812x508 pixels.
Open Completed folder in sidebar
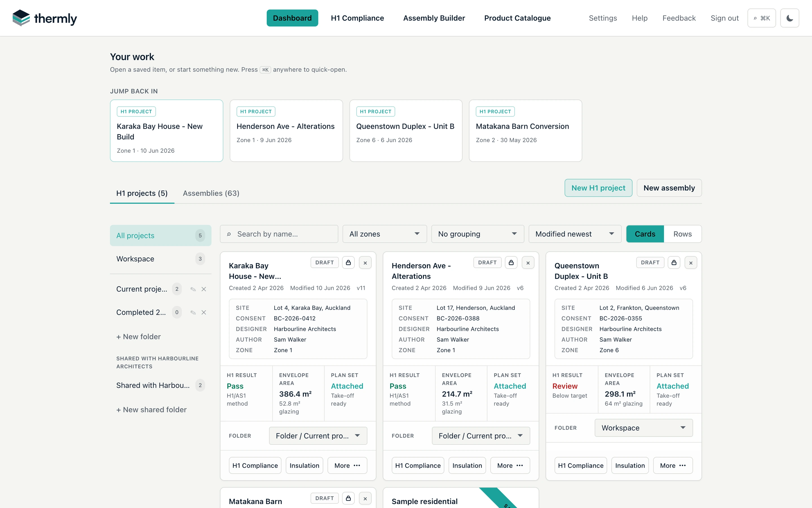tap(141, 312)
